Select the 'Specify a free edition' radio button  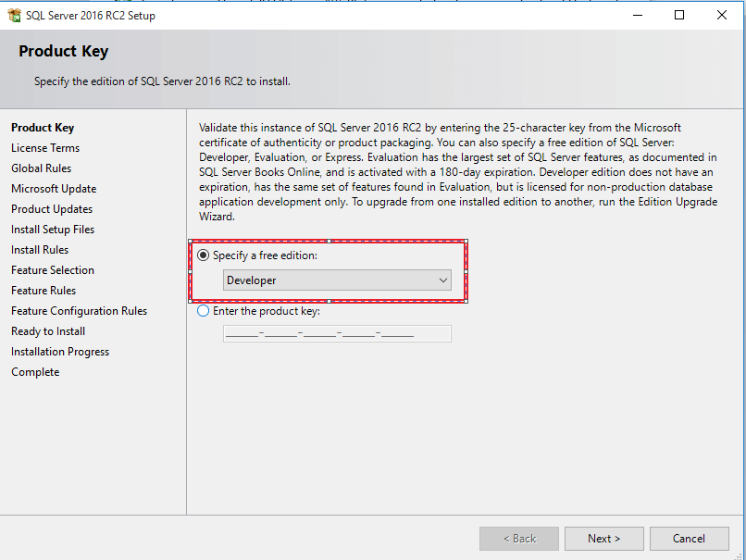(204, 255)
